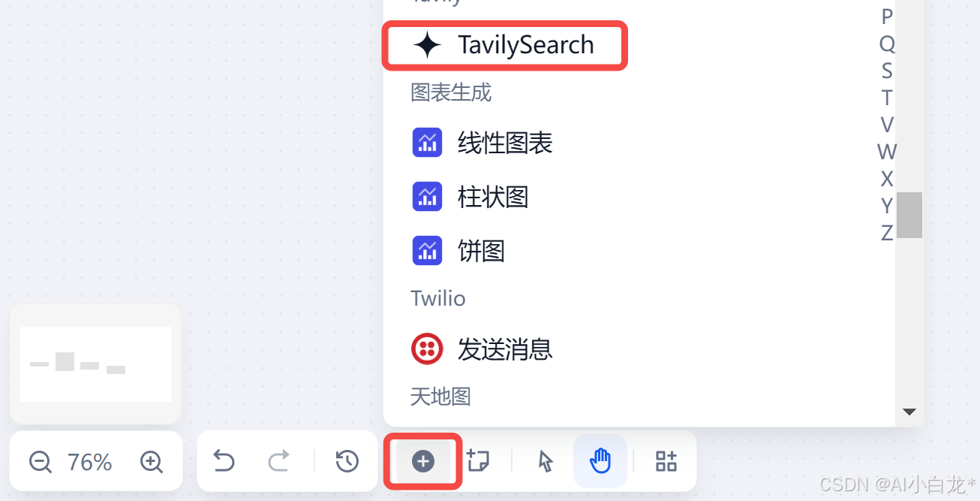Jump to letter T in the index
This screenshot has width=980, height=501.
[887, 98]
